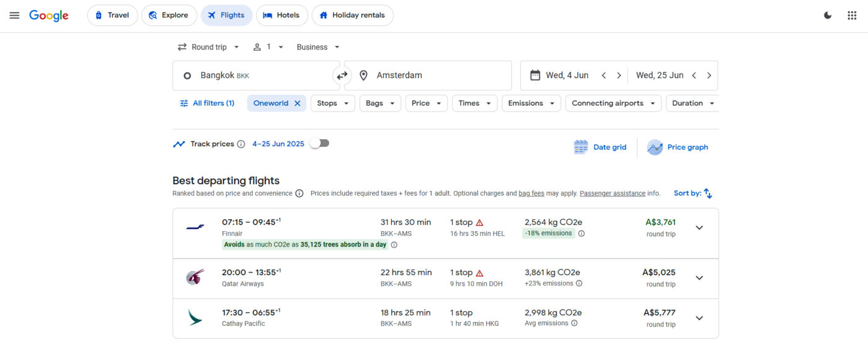
Task: Swap origin and destination airports
Action: [x=342, y=76]
